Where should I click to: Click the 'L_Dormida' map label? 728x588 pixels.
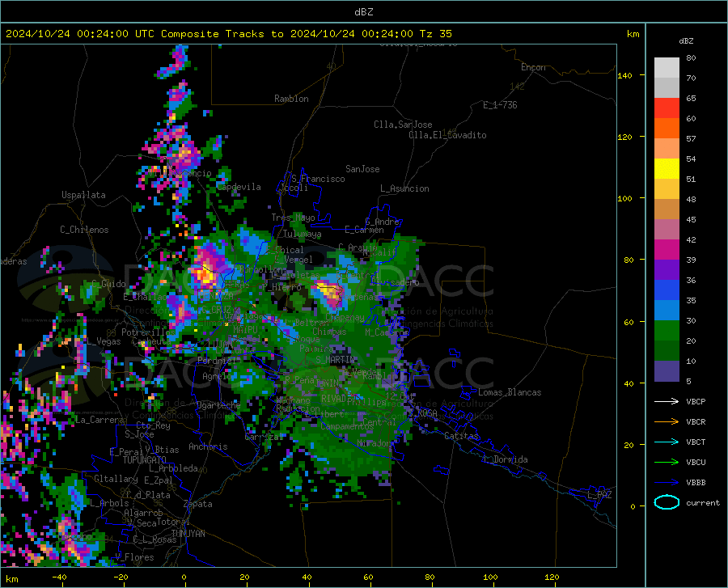pos(505,459)
